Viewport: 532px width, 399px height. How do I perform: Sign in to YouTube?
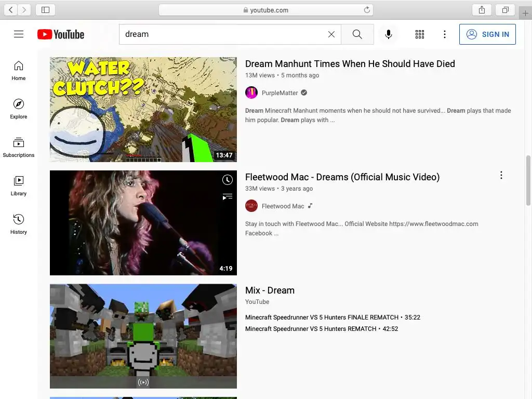tap(487, 34)
